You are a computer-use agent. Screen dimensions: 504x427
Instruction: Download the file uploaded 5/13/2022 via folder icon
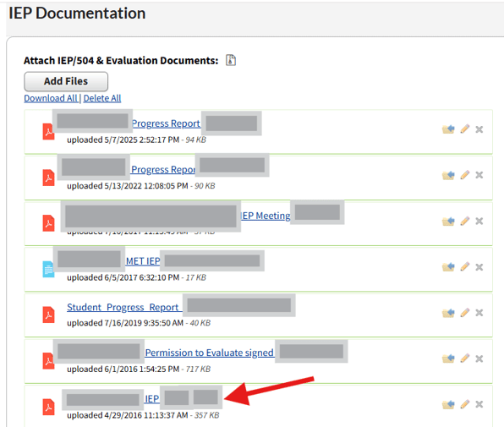pyautogui.click(x=448, y=175)
